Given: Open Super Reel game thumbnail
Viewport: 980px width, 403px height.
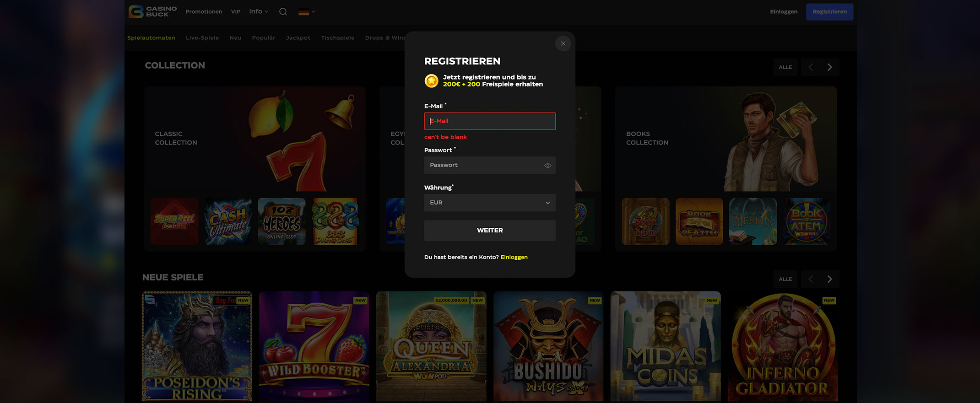Looking at the screenshot, I should tap(174, 221).
